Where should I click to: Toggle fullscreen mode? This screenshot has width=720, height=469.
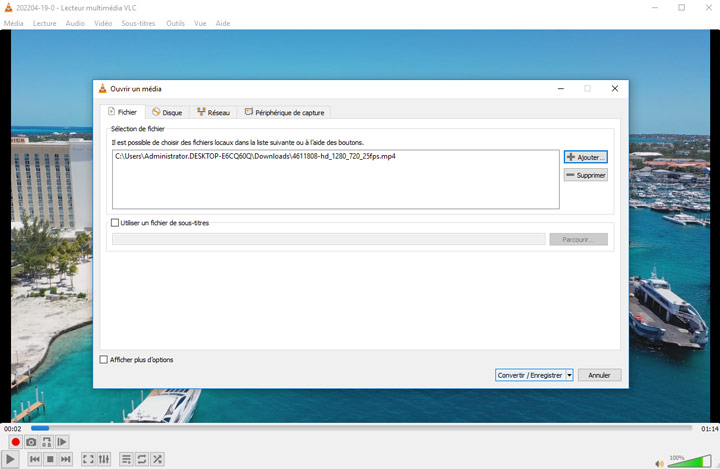click(88, 459)
